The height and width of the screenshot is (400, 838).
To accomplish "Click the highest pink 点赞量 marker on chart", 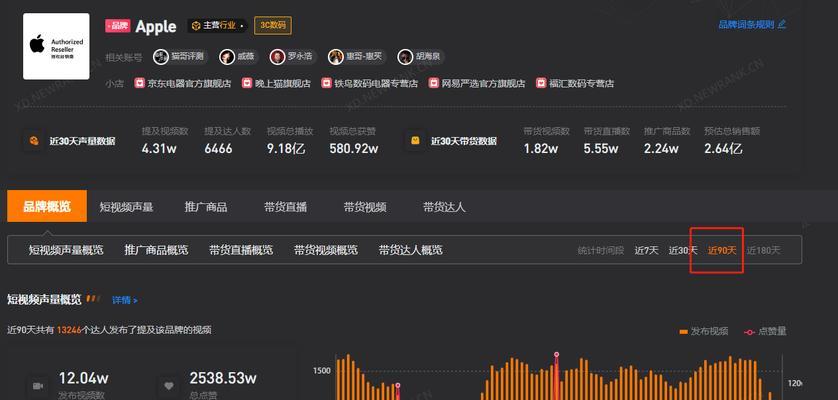I will (556, 355).
